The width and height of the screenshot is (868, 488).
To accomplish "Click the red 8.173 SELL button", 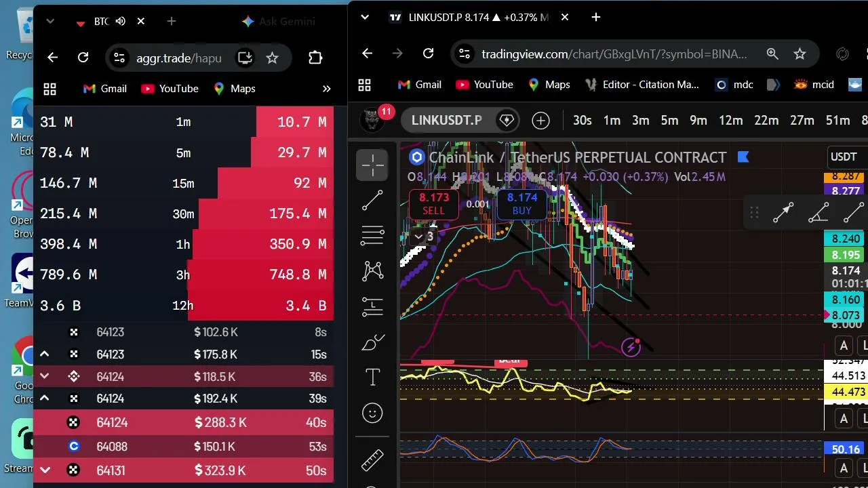I will coord(434,203).
